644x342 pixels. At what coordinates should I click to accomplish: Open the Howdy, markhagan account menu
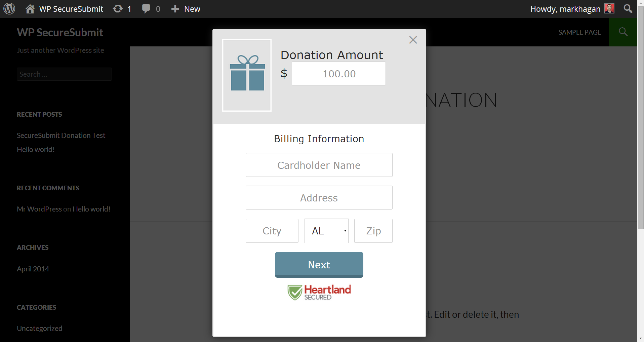coord(572,9)
